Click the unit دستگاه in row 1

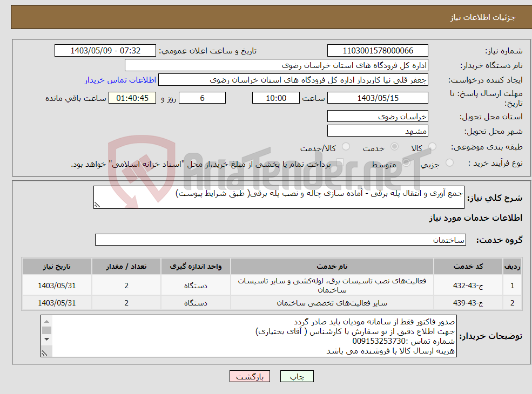click(x=196, y=286)
